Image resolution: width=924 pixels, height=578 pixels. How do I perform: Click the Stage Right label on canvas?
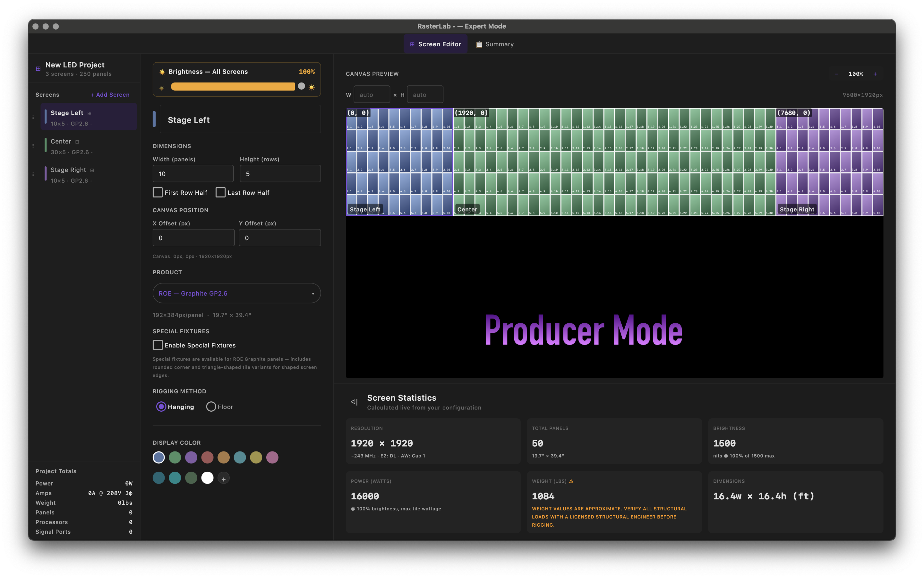pyautogui.click(x=797, y=209)
